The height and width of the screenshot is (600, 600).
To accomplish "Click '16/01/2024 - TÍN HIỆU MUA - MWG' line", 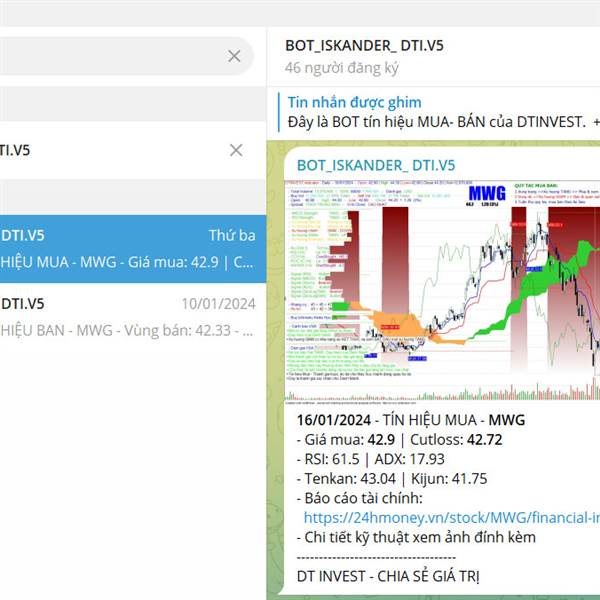I will (x=411, y=420).
